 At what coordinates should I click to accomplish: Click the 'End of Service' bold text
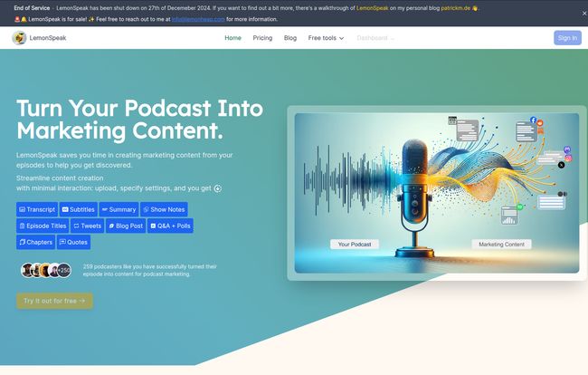[32, 8]
